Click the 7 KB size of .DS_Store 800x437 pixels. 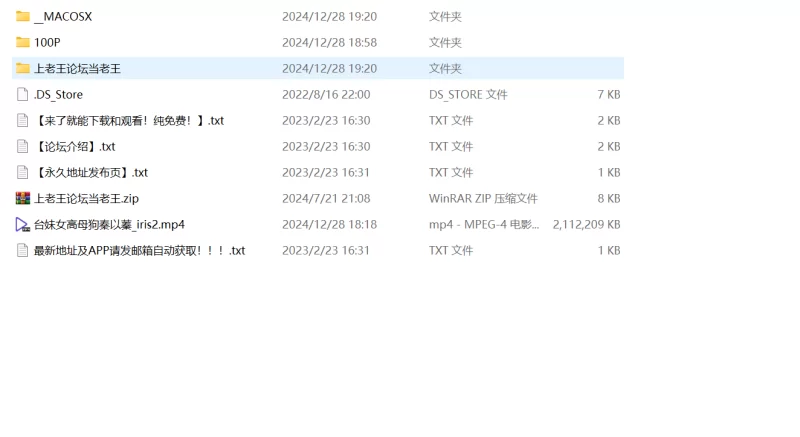click(x=609, y=94)
